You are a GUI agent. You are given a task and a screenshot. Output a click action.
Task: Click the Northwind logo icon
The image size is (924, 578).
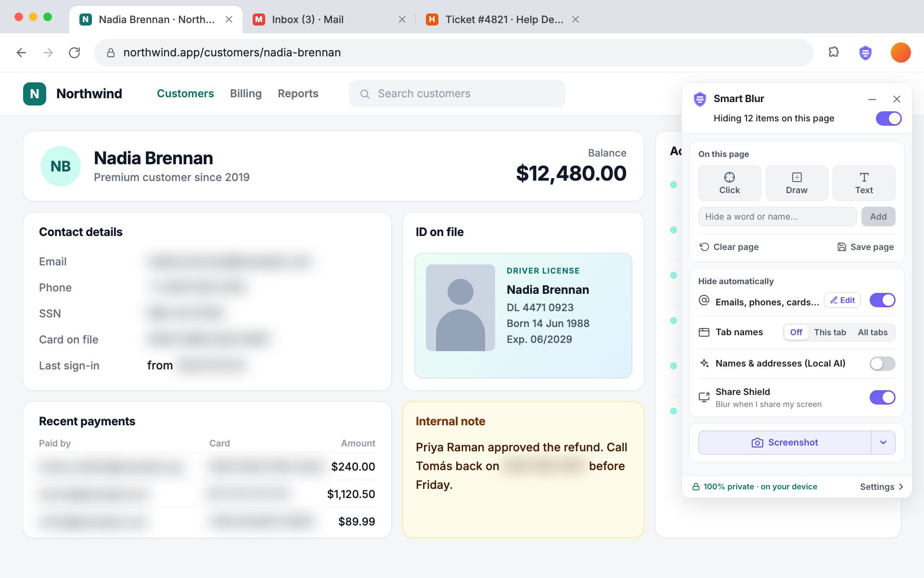click(35, 93)
